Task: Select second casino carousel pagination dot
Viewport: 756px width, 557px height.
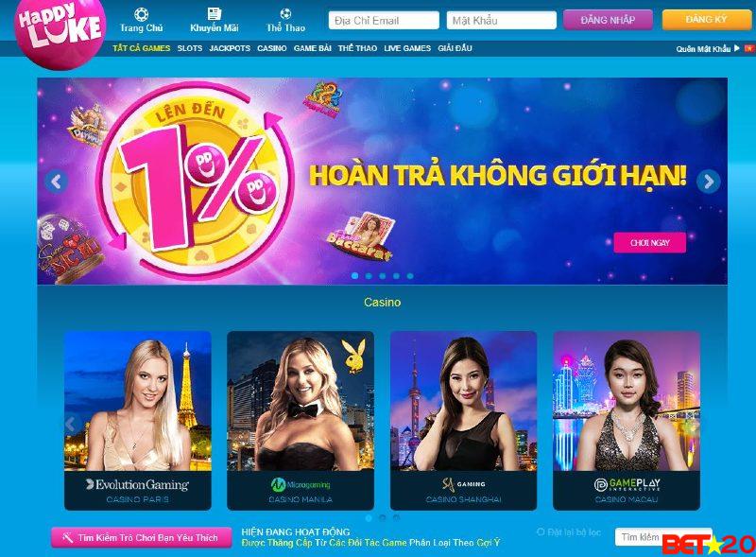Action: pyautogui.click(x=383, y=517)
